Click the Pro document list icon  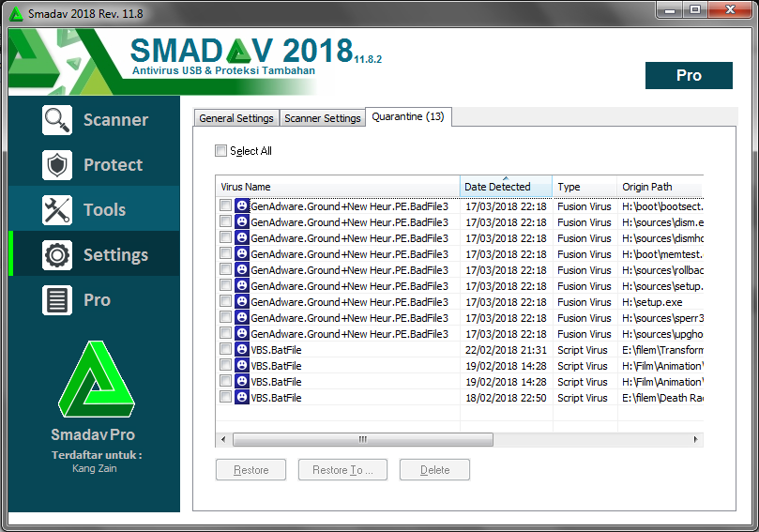[57, 300]
